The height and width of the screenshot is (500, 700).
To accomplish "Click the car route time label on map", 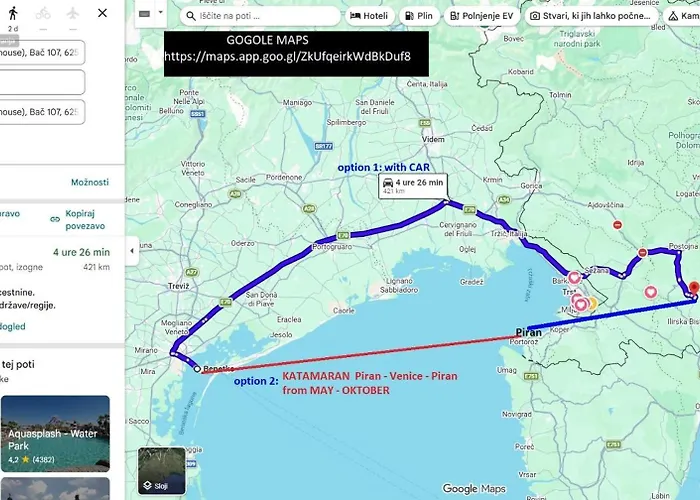I will 411,187.
